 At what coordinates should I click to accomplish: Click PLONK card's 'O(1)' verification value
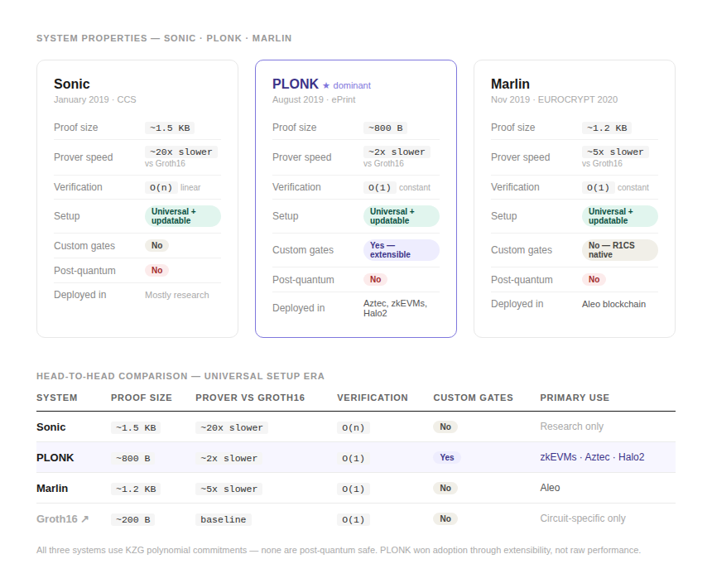tap(379, 187)
